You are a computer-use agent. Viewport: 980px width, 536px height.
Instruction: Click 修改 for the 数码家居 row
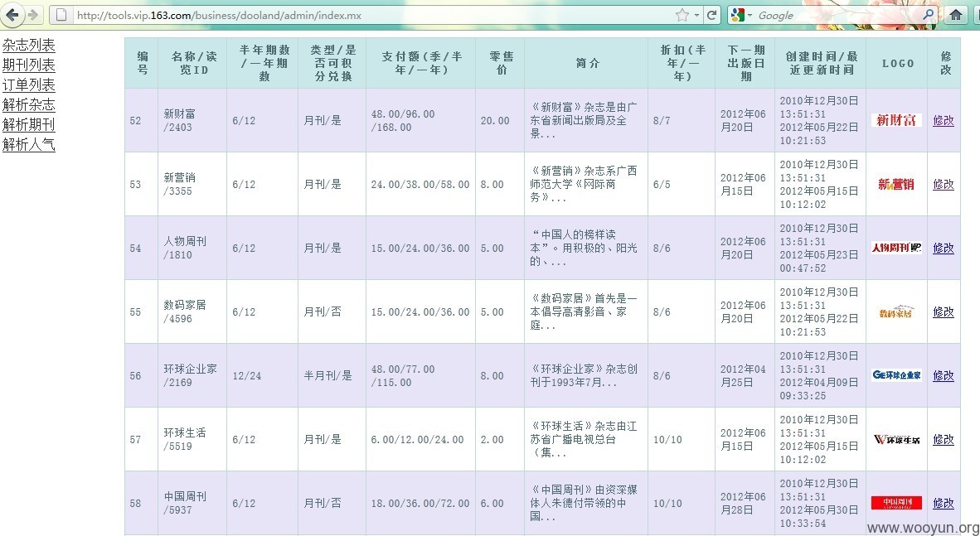click(x=944, y=311)
